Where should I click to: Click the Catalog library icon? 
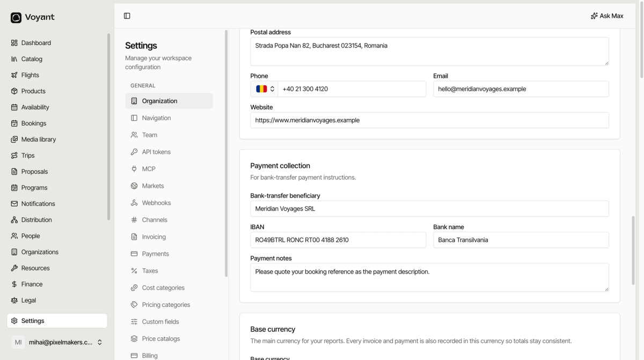[x=14, y=59]
